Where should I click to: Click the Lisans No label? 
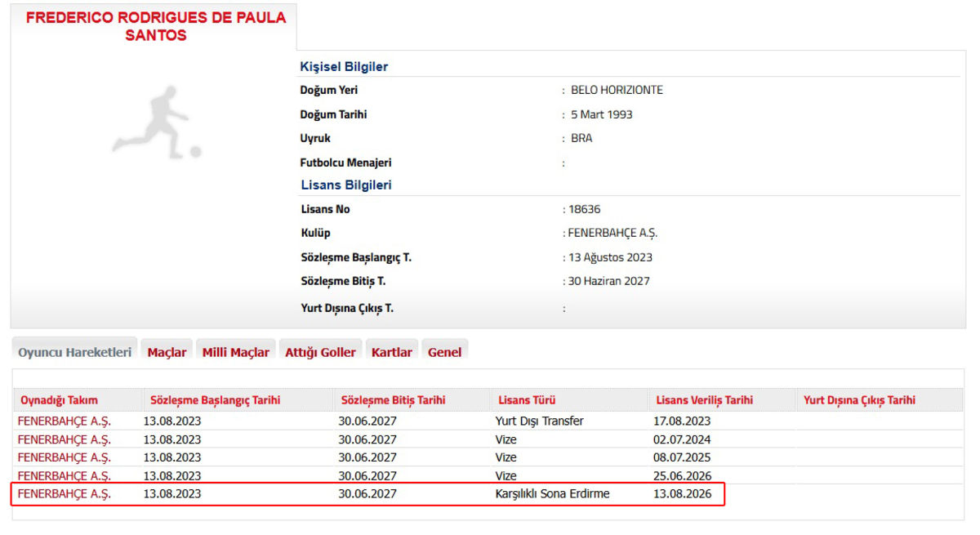point(325,209)
